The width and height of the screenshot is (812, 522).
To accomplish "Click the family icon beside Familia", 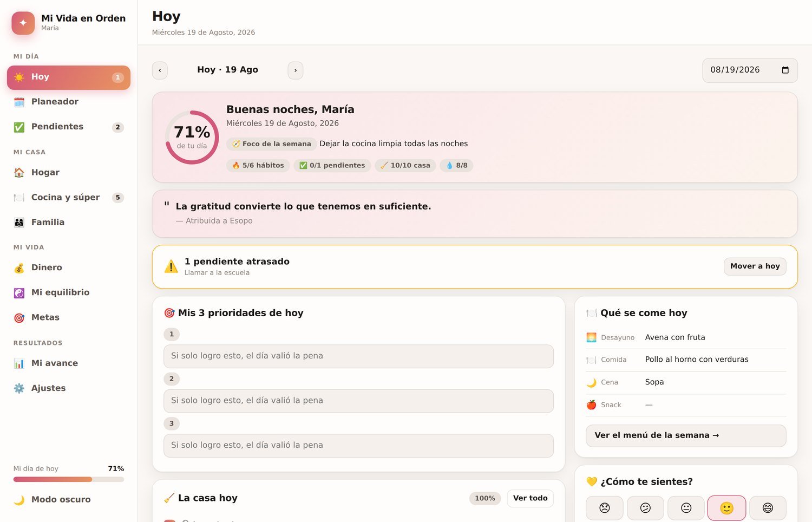I will [x=19, y=223].
